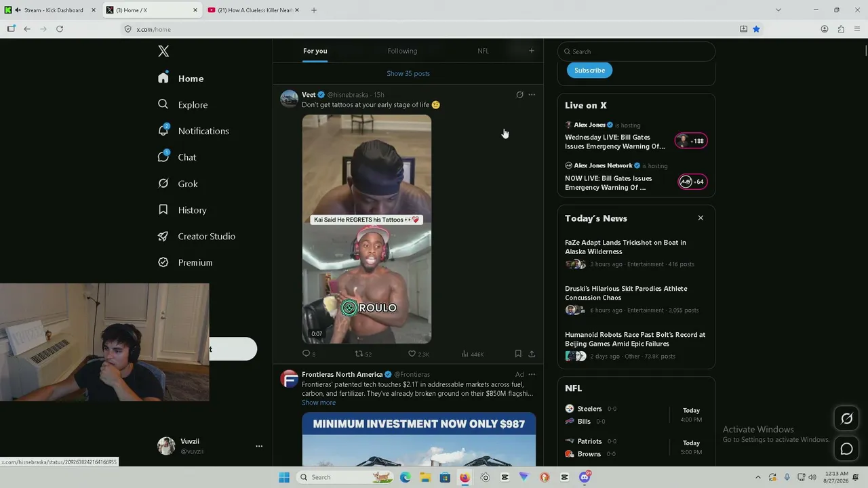This screenshot has width=868, height=488.
Task: Add a new timeline tab with plus icon
Action: (532, 51)
